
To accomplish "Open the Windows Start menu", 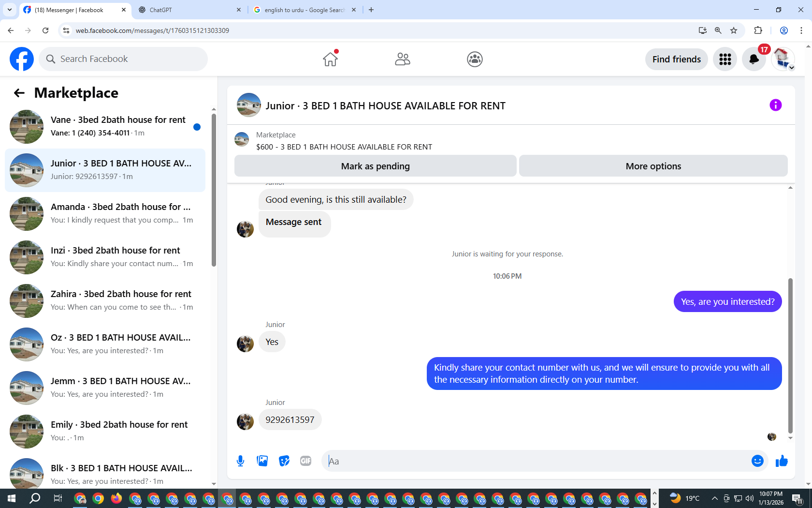I will point(12,498).
